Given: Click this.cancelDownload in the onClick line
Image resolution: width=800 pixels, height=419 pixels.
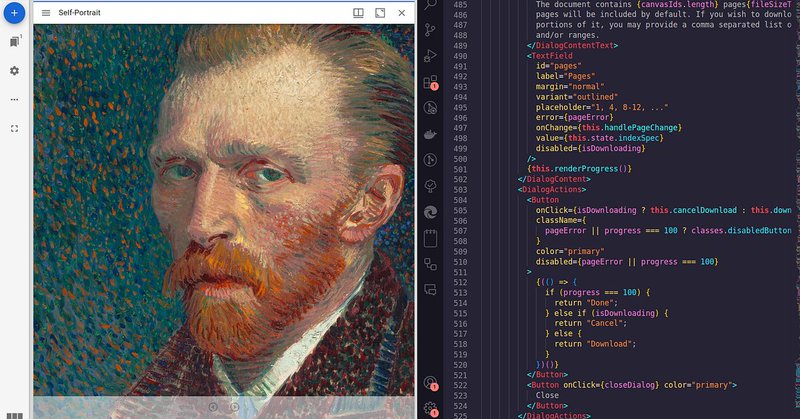Looking at the screenshot, I should pyautogui.click(x=694, y=210).
